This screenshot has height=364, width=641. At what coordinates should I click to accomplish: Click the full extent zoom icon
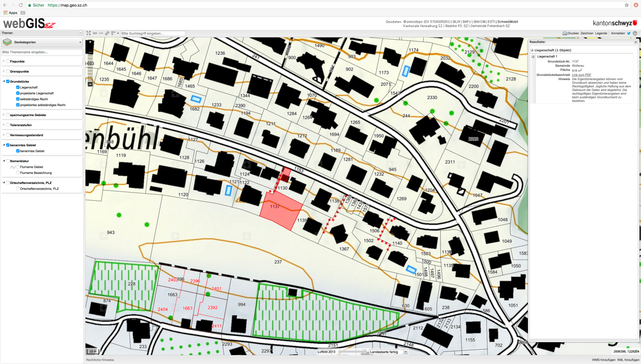pyautogui.click(x=89, y=33)
